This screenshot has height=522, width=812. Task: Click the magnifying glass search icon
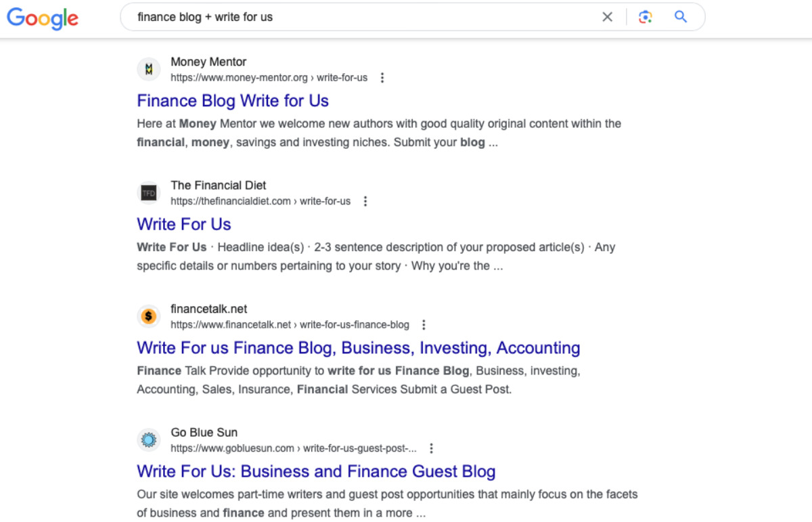pos(680,17)
